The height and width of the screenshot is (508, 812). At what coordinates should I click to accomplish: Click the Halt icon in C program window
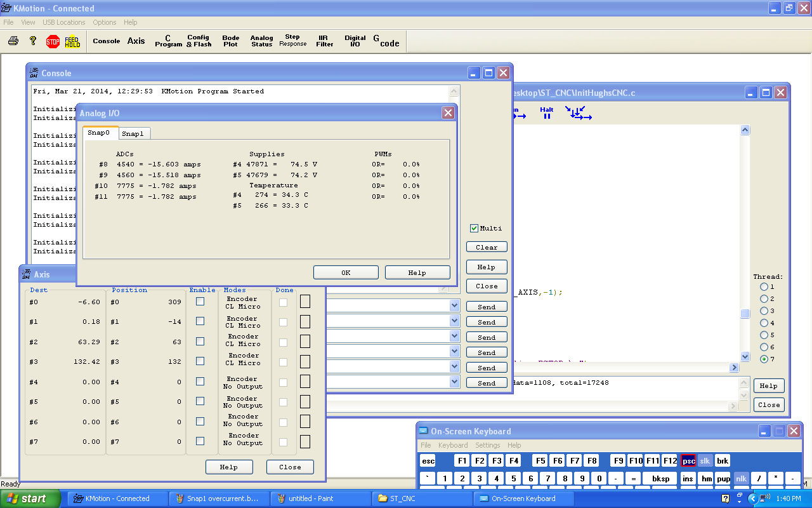pos(546,113)
